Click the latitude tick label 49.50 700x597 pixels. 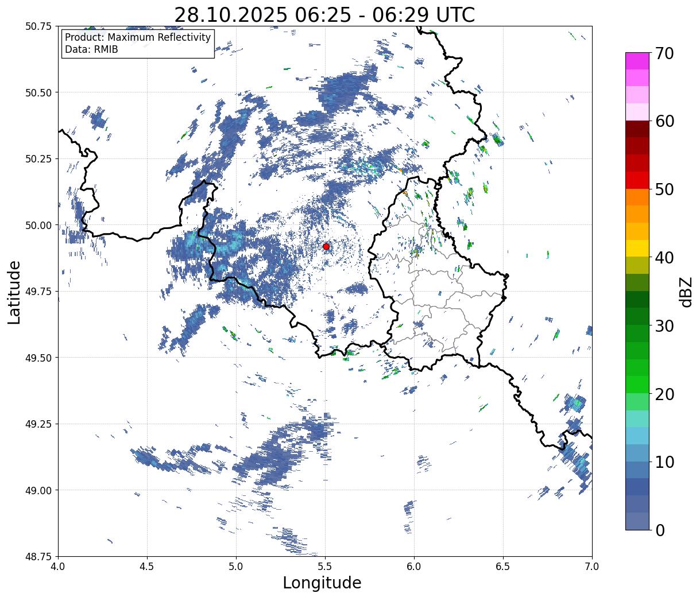click(38, 358)
